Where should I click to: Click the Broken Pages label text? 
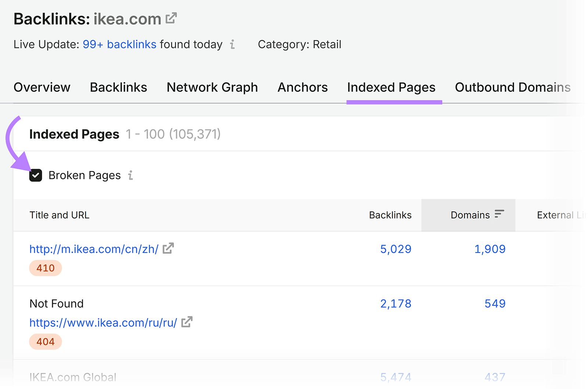(85, 175)
